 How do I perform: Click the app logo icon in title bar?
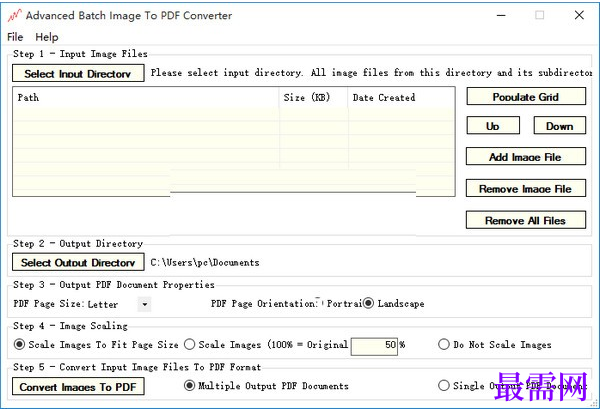(x=14, y=16)
